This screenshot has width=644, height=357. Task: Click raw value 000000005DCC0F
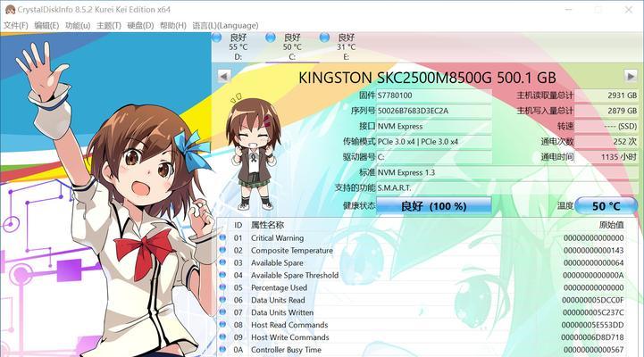click(x=593, y=300)
